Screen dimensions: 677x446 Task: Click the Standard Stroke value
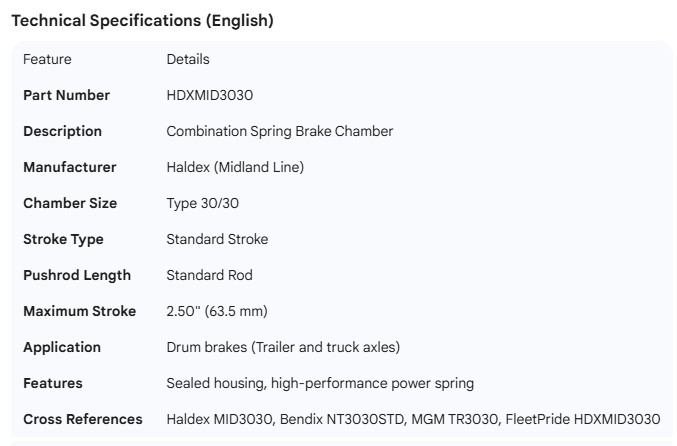coord(217,239)
